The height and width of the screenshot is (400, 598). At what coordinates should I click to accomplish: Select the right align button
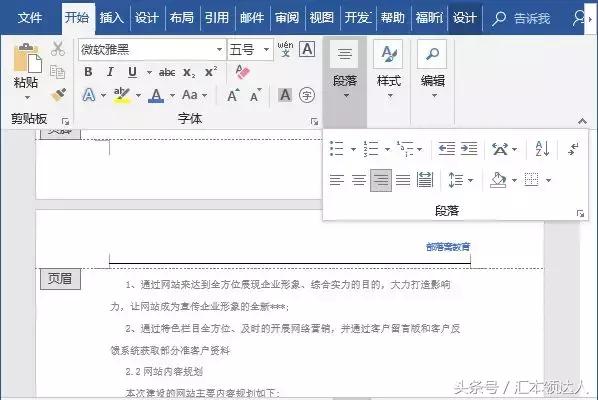[381, 180]
